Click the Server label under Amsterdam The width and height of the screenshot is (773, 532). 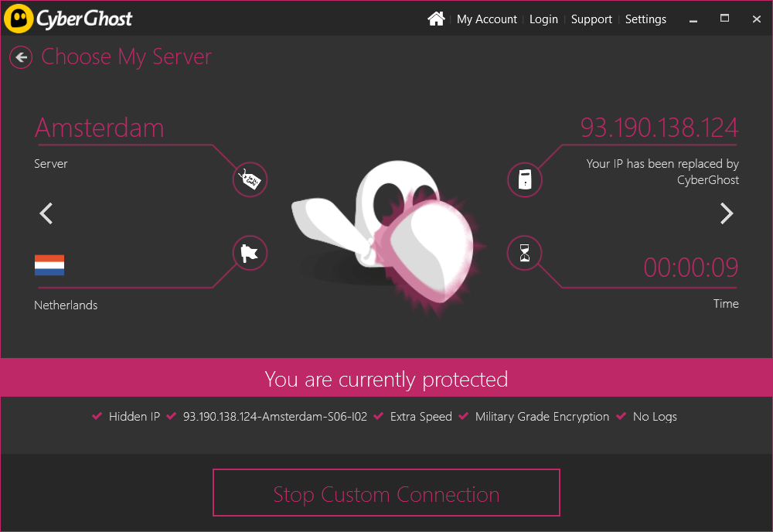click(x=51, y=164)
